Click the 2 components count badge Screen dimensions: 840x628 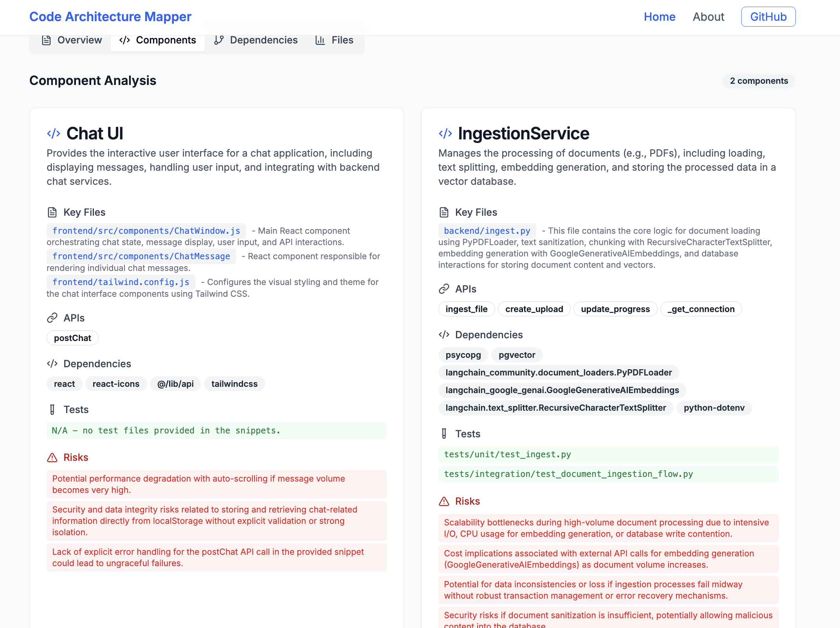point(759,81)
